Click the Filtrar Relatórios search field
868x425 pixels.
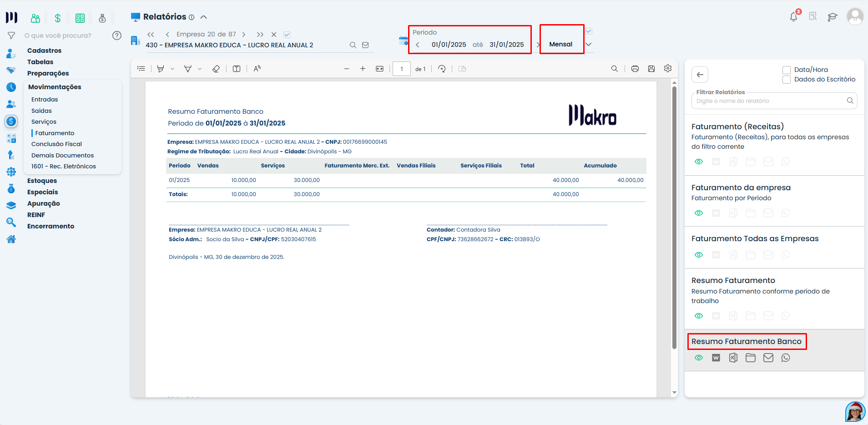[769, 101]
